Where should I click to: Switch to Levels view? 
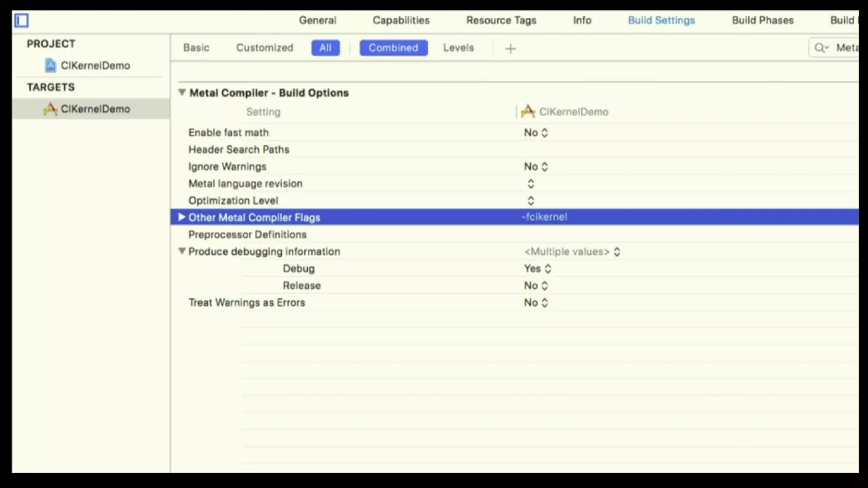(458, 48)
